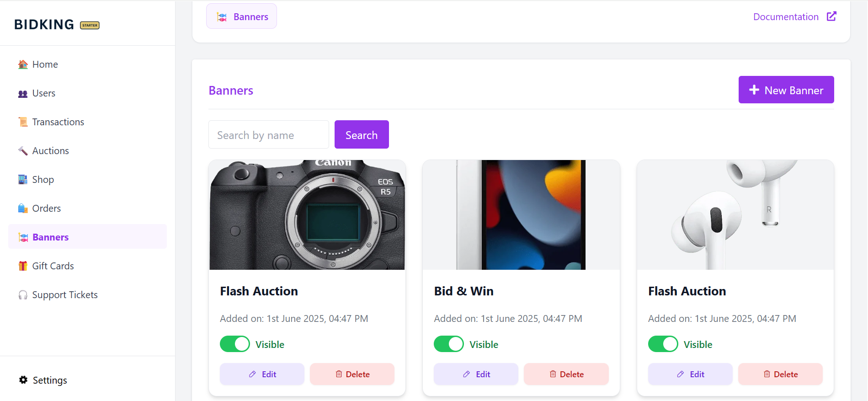Click the Auctions gavel icon
The height and width of the screenshot is (401, 868).
[23, 151]
